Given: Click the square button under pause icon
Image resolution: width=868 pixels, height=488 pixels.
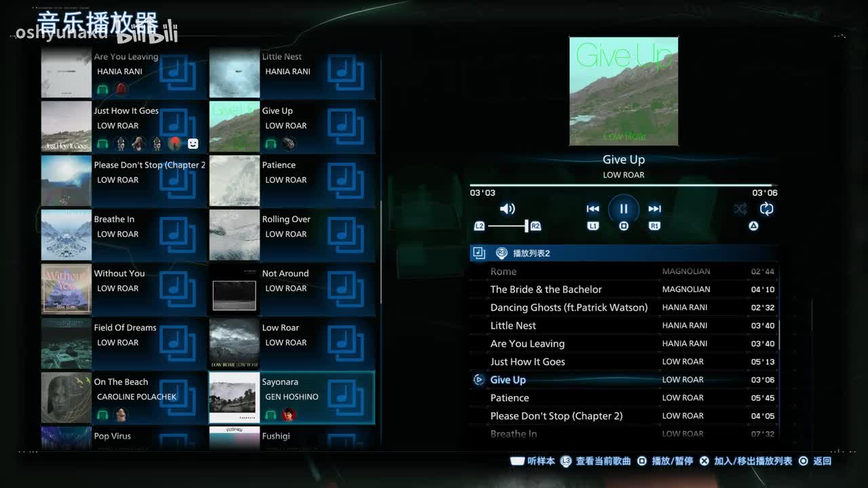Looking at the screenshot, I should [x=624, y=226].
